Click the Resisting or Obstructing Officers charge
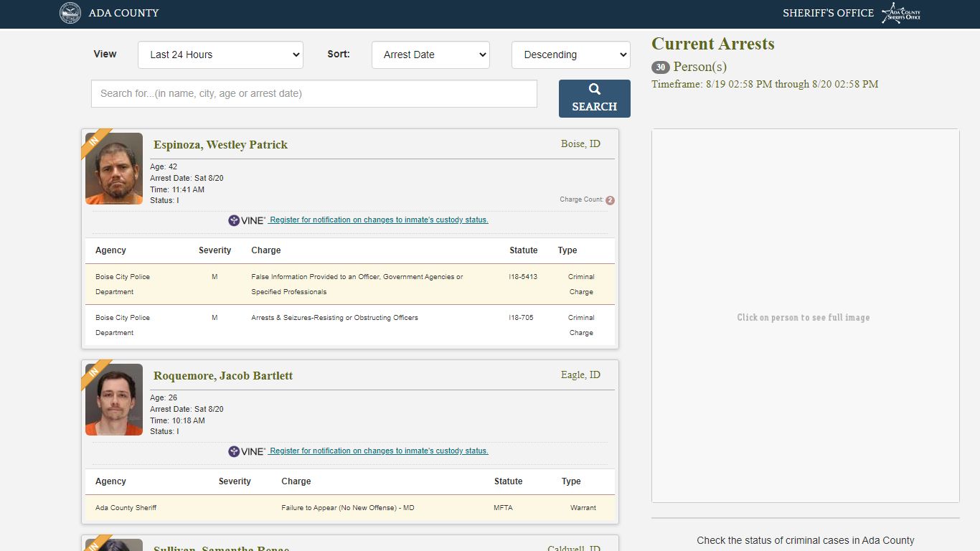 (334, 318)
